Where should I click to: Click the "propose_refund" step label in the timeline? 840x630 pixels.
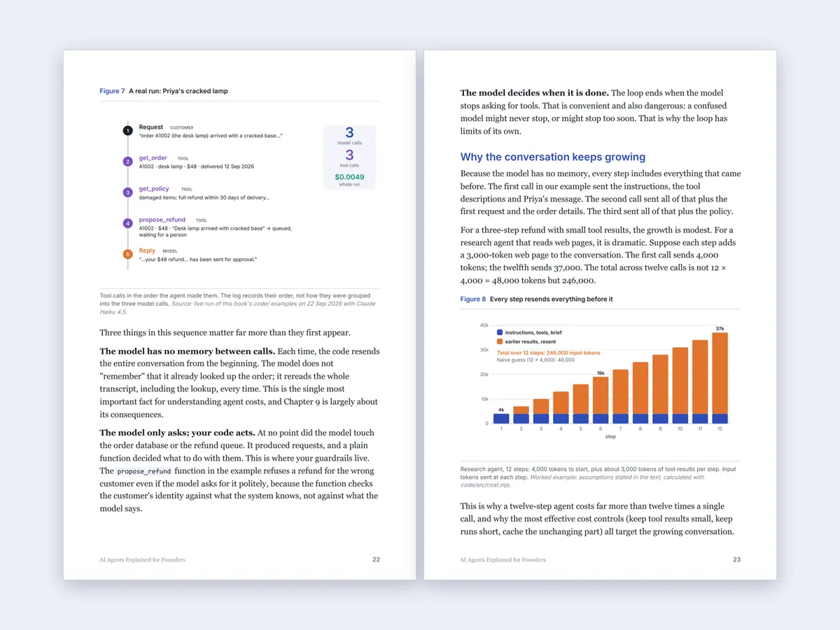click(x=162, y=220)
